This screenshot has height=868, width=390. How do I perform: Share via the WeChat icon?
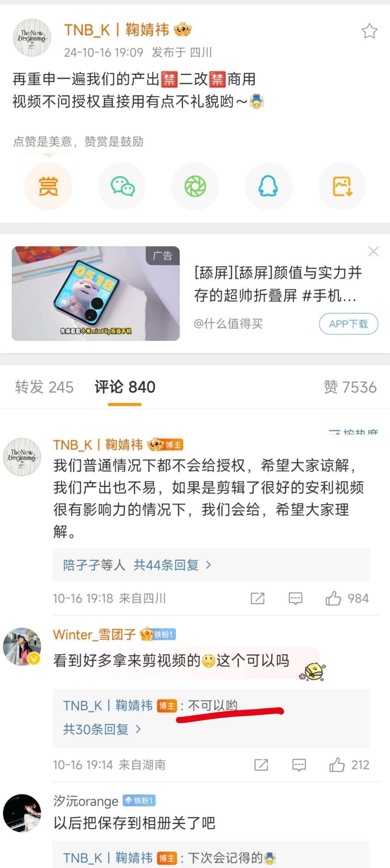(x=122, y=186)
